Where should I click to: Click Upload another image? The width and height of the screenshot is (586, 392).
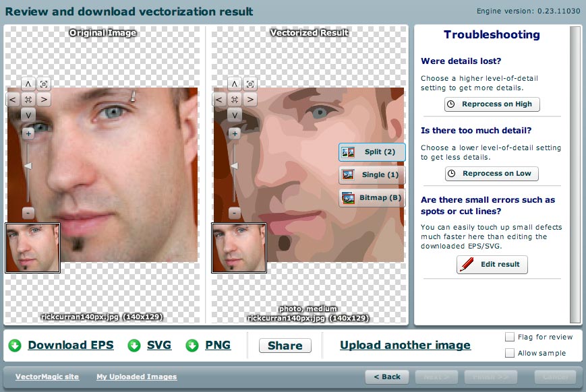pyautogui.click(x=404, y=345)
